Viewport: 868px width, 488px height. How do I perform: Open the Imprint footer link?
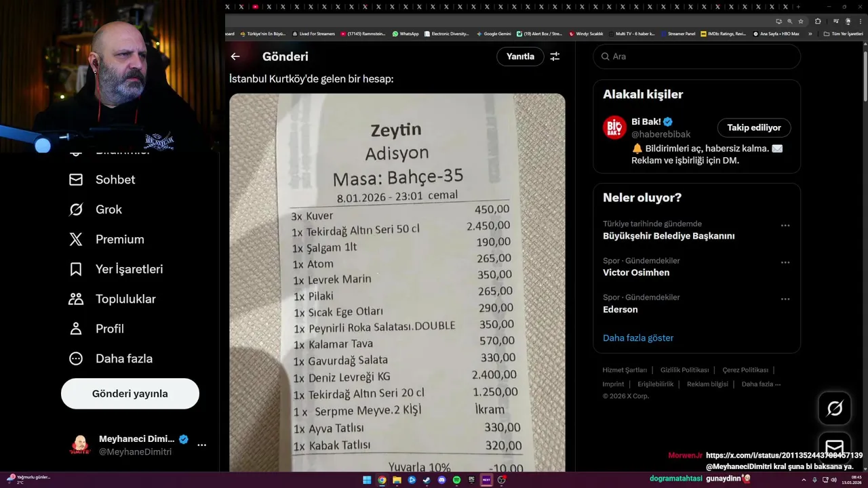613,384
